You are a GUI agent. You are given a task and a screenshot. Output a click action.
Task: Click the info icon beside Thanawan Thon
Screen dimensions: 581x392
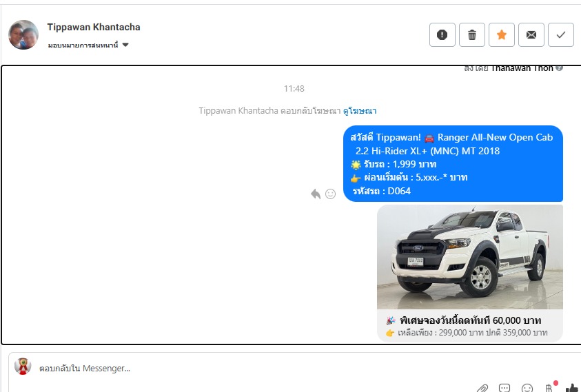(560, 68)
